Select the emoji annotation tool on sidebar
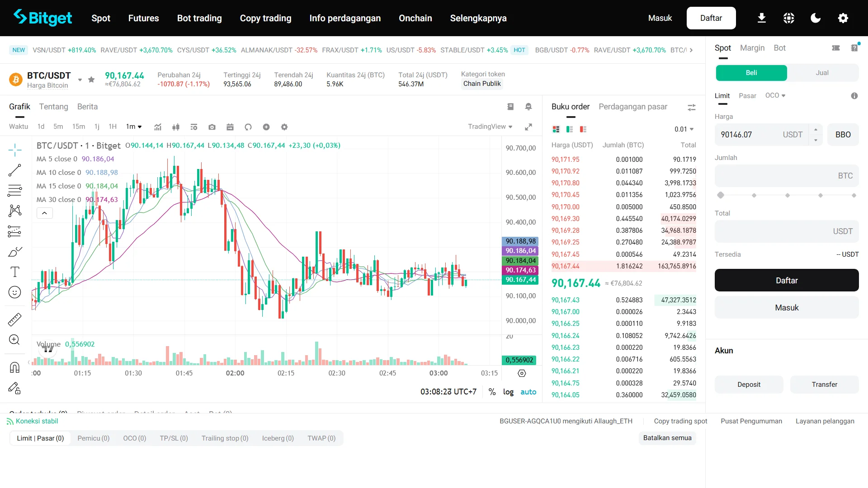Screen dimensions: 868x488 (x=14, y=292)
